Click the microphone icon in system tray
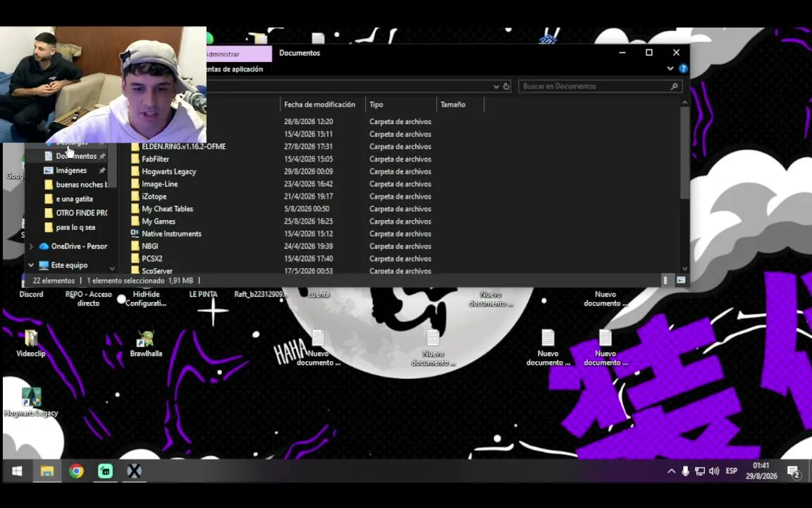Screen dimensions: 812x508 click(685, 471)
